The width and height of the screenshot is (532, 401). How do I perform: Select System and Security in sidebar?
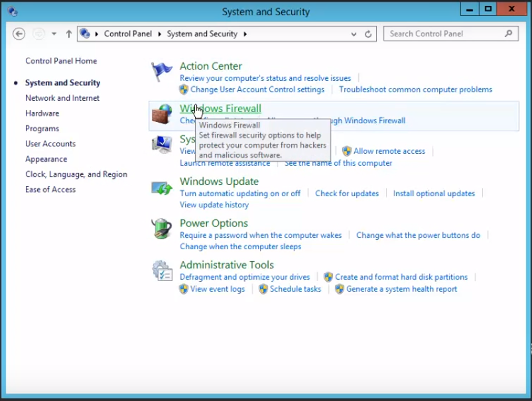click(x=63, y=83)
